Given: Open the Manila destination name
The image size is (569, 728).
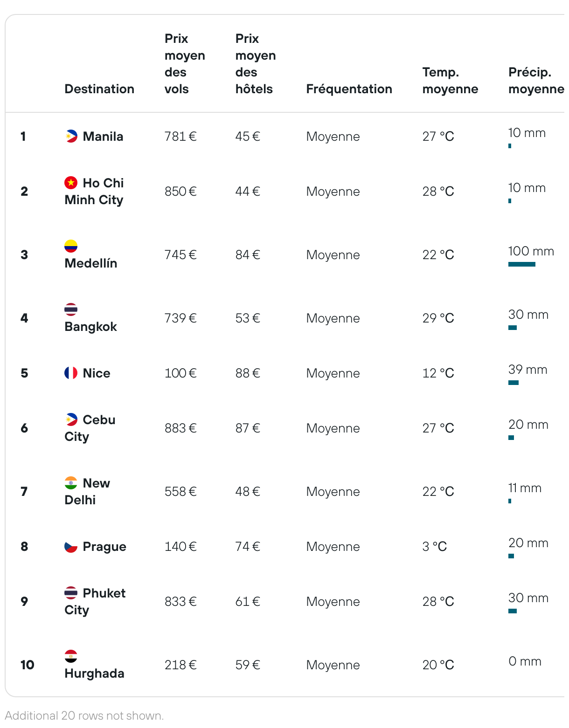Looking at the screenshot, I should pyautogui.click(x=103, y=137).
